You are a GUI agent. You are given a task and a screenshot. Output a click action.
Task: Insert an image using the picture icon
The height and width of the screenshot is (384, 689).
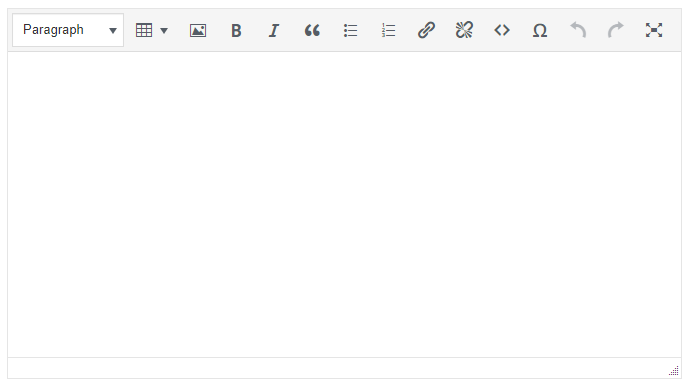tap(198, 30)
